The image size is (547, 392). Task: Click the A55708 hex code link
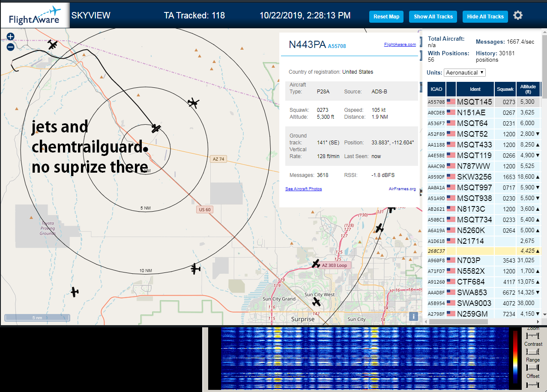[x=337, y=46]
